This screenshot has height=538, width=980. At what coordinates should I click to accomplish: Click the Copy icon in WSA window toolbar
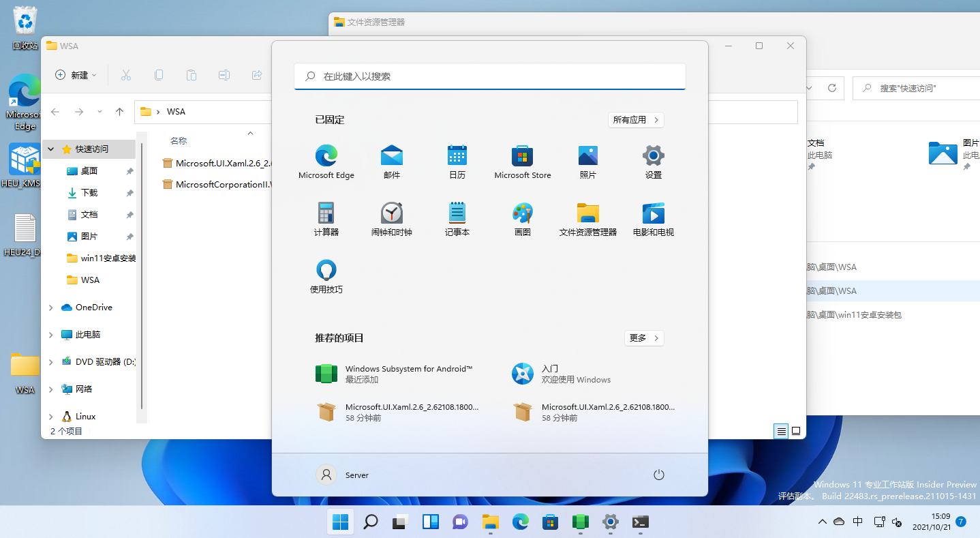(159, 75)
